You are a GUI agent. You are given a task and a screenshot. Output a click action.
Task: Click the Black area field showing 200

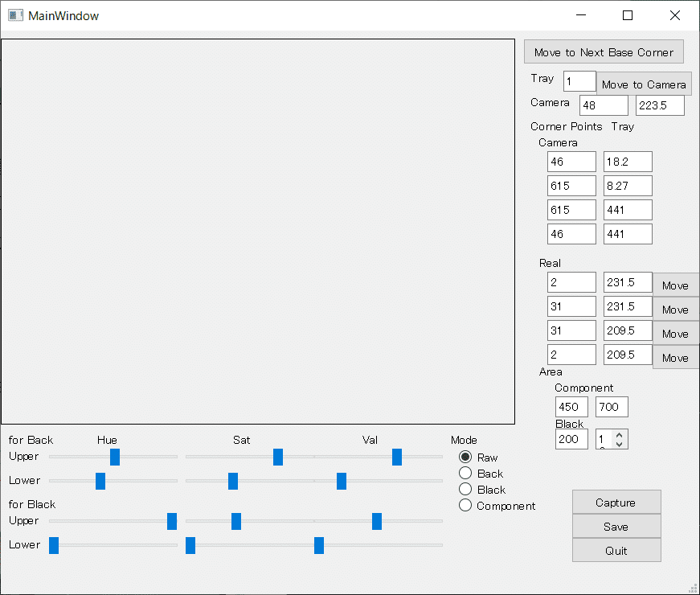(x=571, y=439)
